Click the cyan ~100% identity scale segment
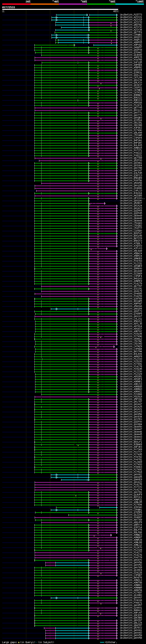 pyautogui.click(x=130, y=4)
